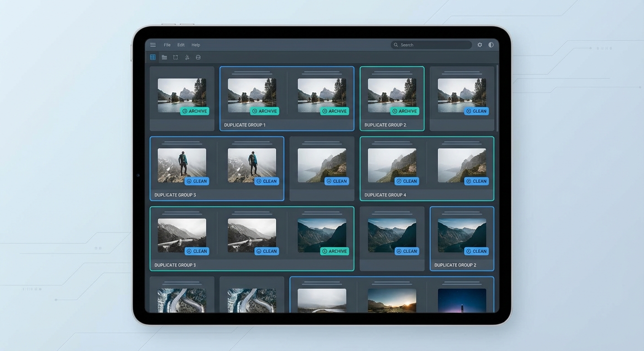Click the CLEAN button in Duplicate Group 3
This screenshot has height=351, width=644.
[x=197, y=251]
